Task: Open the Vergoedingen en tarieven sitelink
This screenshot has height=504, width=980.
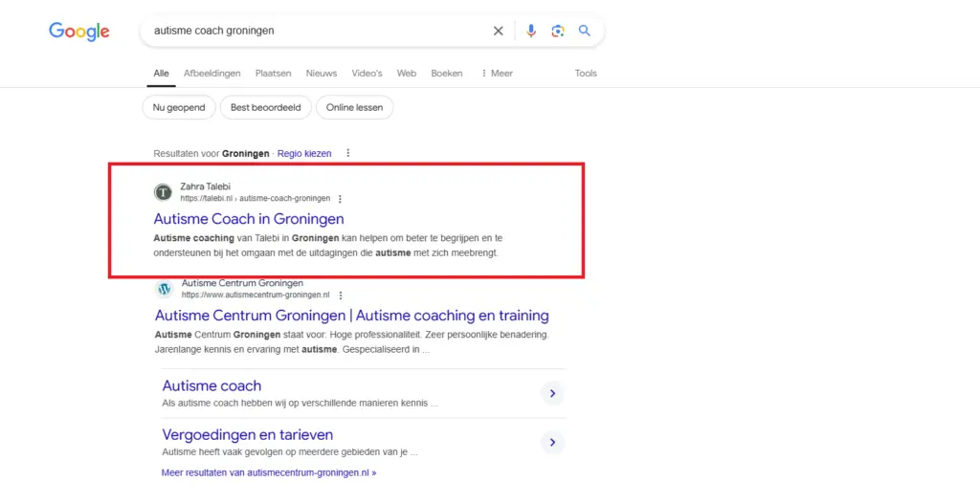Action: click(248, 434)
